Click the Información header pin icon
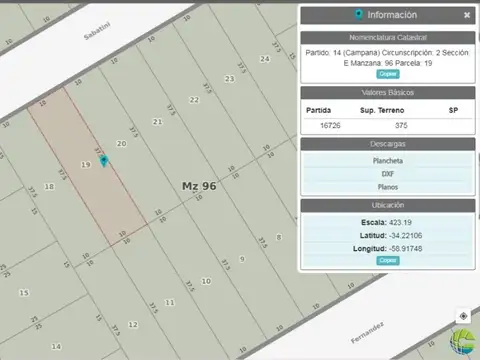Viewport: 480px width, 360px height. (358, 15)
